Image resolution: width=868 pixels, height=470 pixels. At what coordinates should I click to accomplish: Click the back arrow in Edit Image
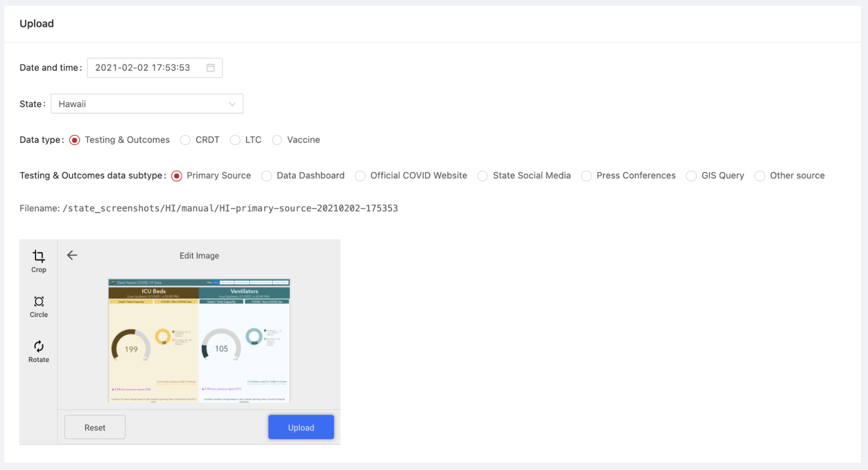72,255
